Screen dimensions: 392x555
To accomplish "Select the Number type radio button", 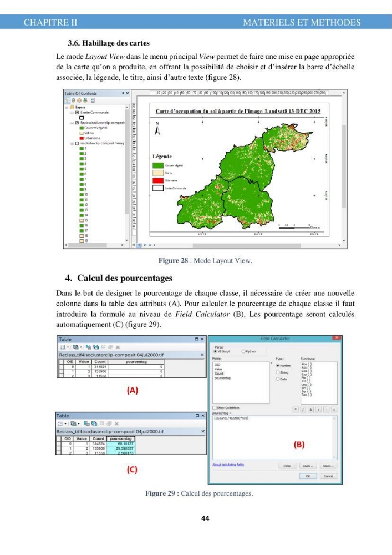I will pos(277,366).
